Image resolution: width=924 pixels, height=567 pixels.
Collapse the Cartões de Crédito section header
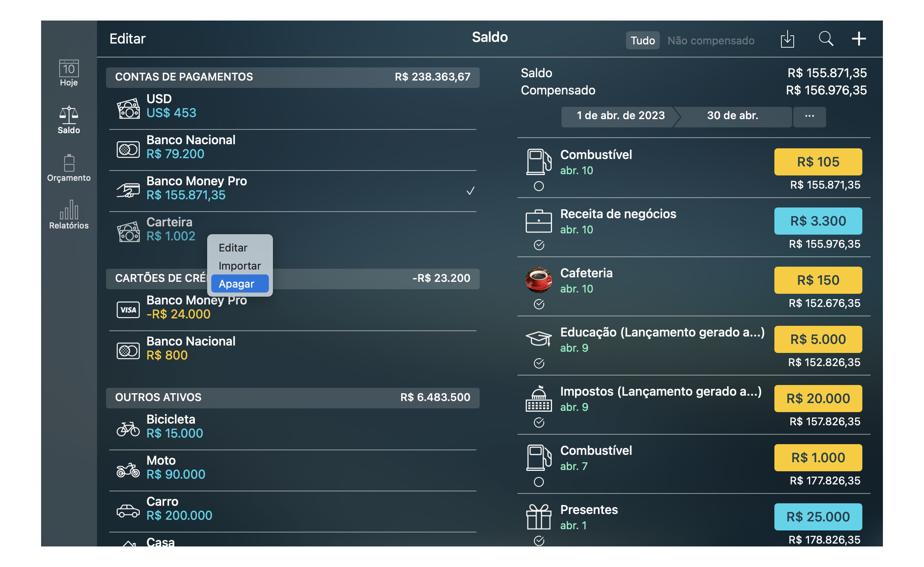[293, 279]
